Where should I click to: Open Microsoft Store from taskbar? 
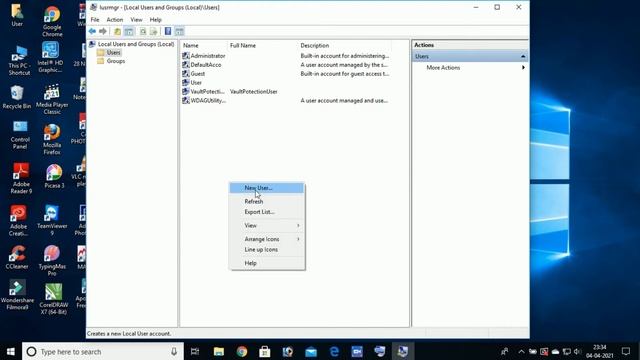pyautogui.click(x=265, y=351)
